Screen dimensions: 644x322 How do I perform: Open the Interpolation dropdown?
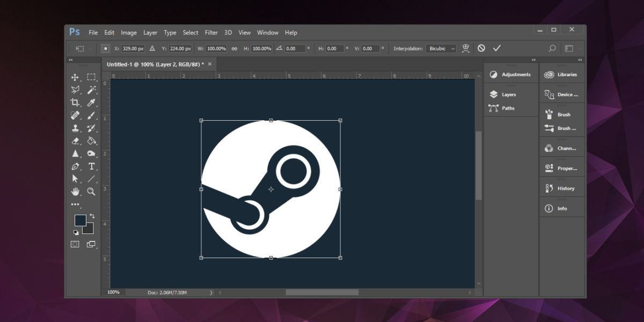[x=441, y=48]
